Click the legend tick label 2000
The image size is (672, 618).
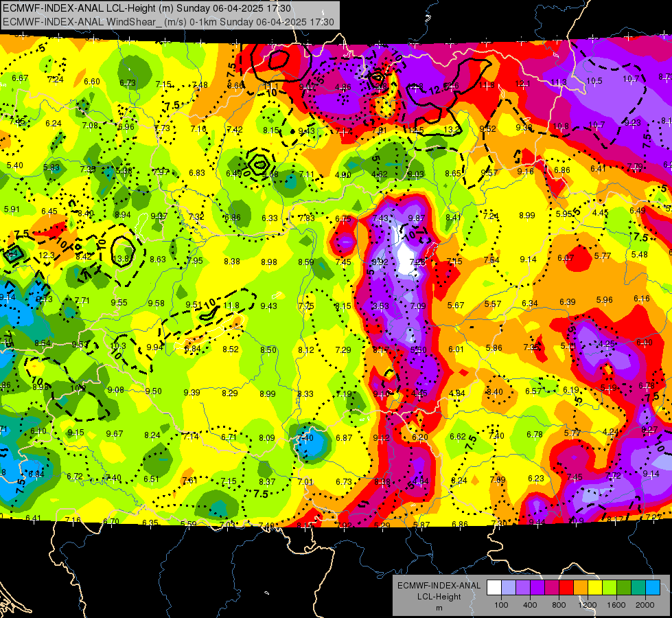(645, 605)
